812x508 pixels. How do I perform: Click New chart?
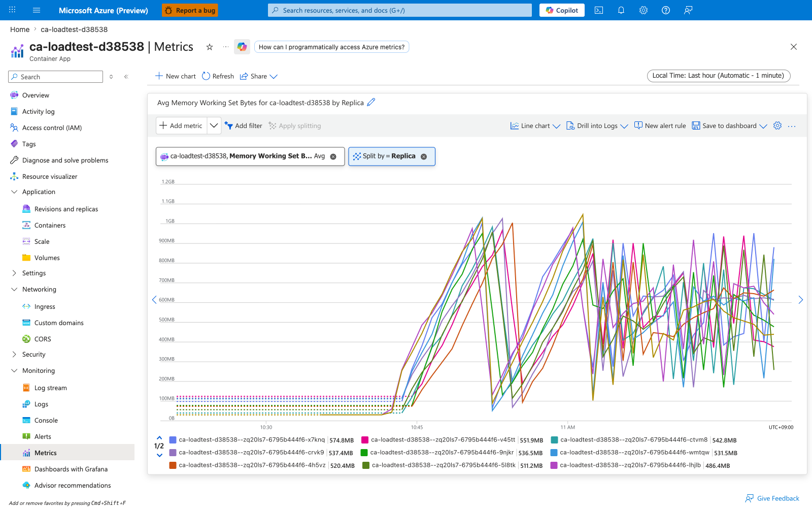click(176, 76)
